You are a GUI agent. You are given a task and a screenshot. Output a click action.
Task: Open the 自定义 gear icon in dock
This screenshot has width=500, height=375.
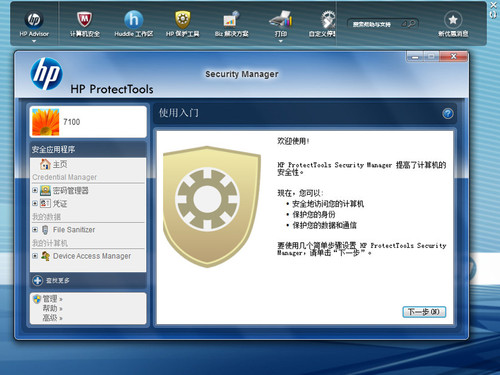click(328, 19)
